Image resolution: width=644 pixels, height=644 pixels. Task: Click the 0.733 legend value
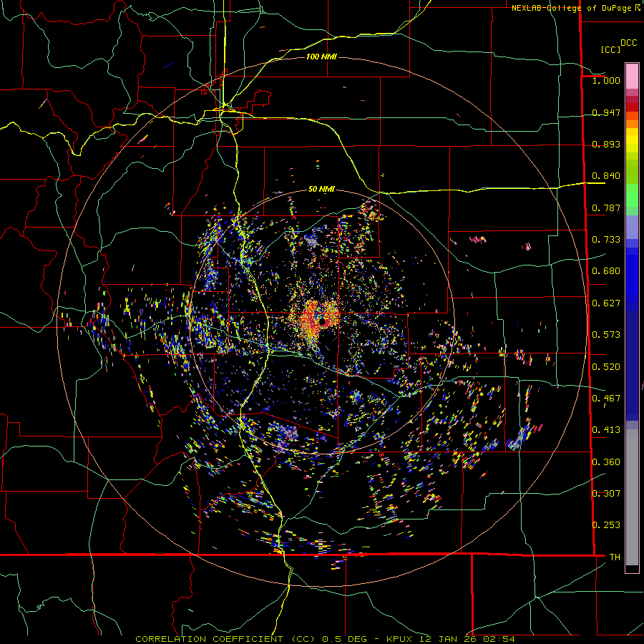[x=606, y=240]
